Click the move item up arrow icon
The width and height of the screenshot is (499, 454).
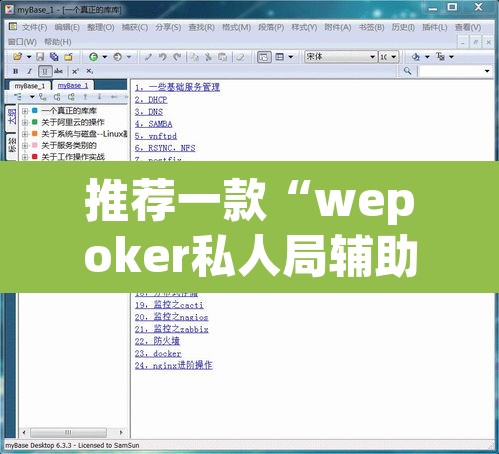pyautogui.click(x=85, y=97)
